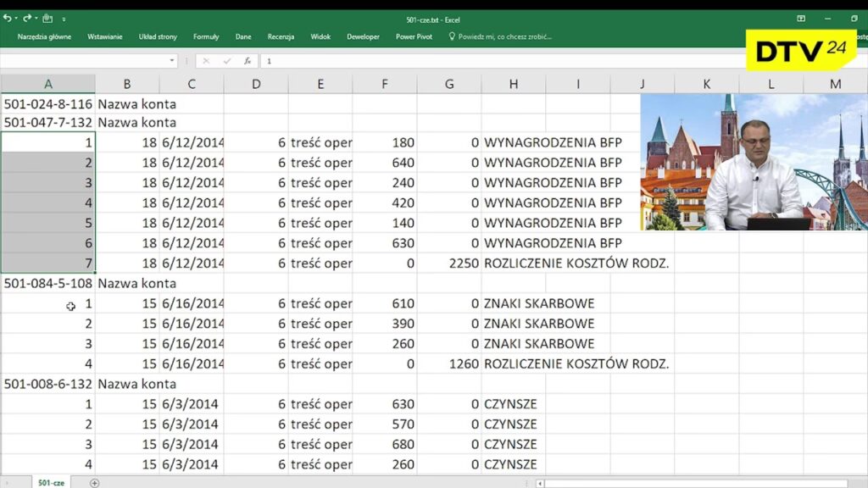The height and width of the screenshot is (488, 868).
Task: Click the Ribbon Display Options icon
Action: coord(801,18)
